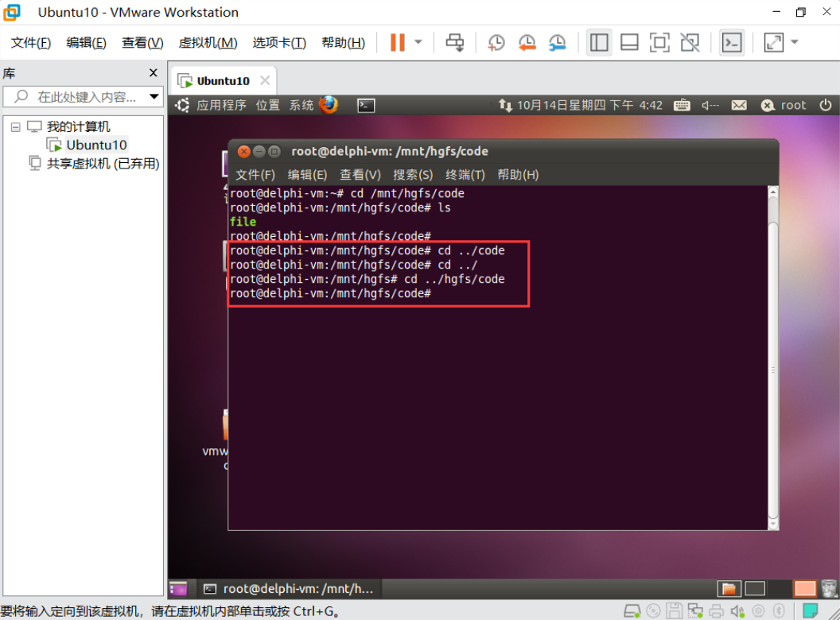Open the date and time calendar
The width and height of the screenshot is (840, 620).
(x=589, y=105)
